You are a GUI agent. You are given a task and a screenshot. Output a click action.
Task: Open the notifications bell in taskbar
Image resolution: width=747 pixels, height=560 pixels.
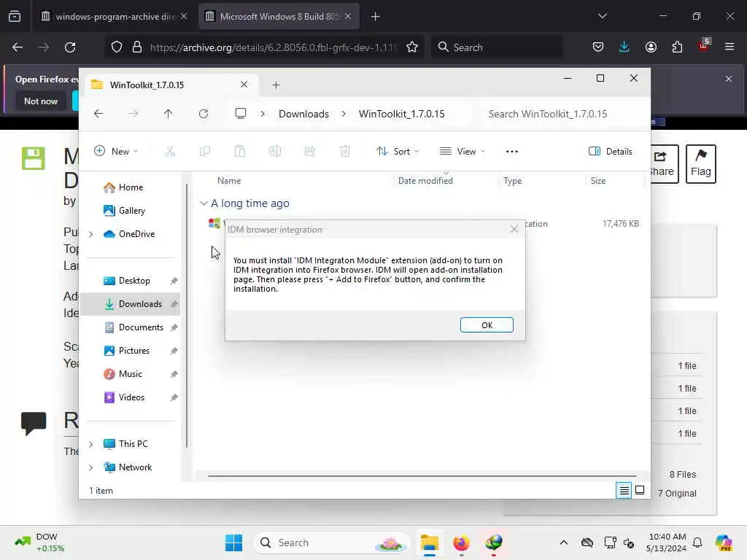697,542
